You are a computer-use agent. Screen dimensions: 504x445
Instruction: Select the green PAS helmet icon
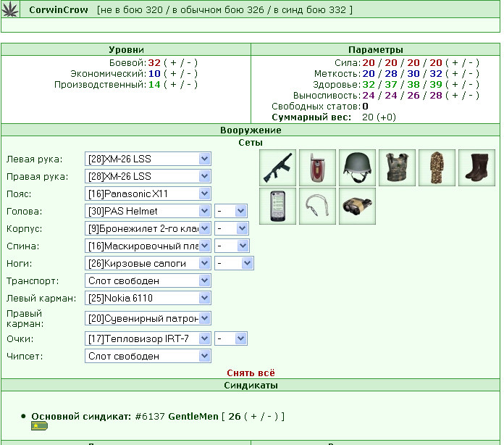coord(357,167)
